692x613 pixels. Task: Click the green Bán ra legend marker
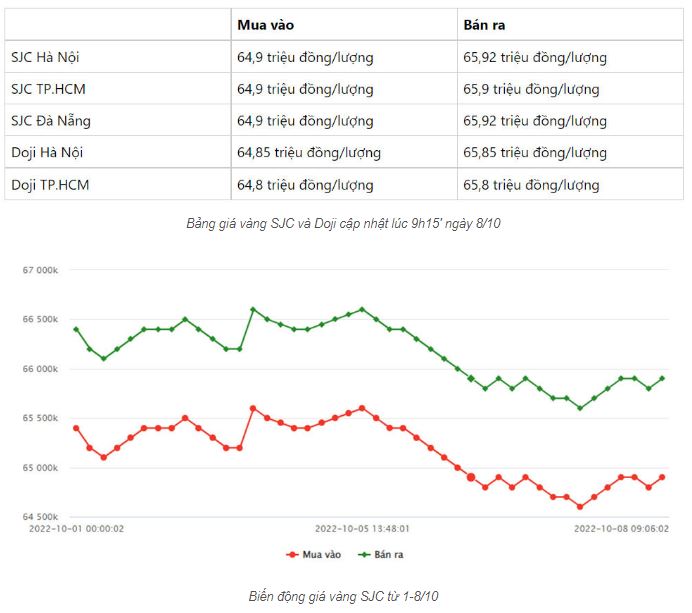point(364,553)
